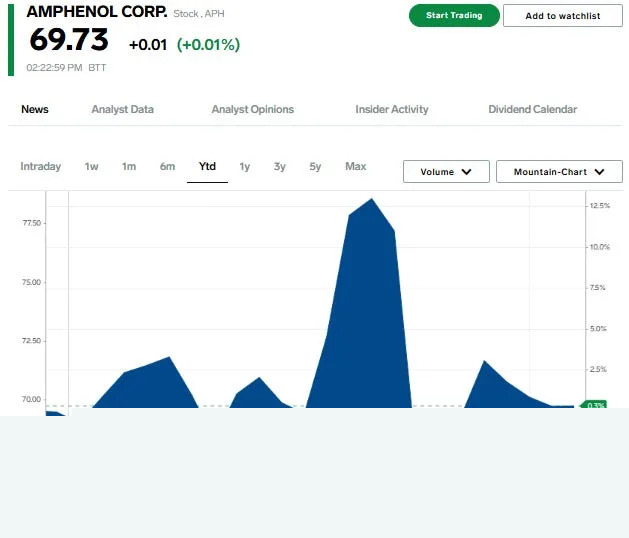Image resolution: width=629 pixels, height=538 pixels.
Task: Switch chart range to 1m
Action: (x=129, y=166)
